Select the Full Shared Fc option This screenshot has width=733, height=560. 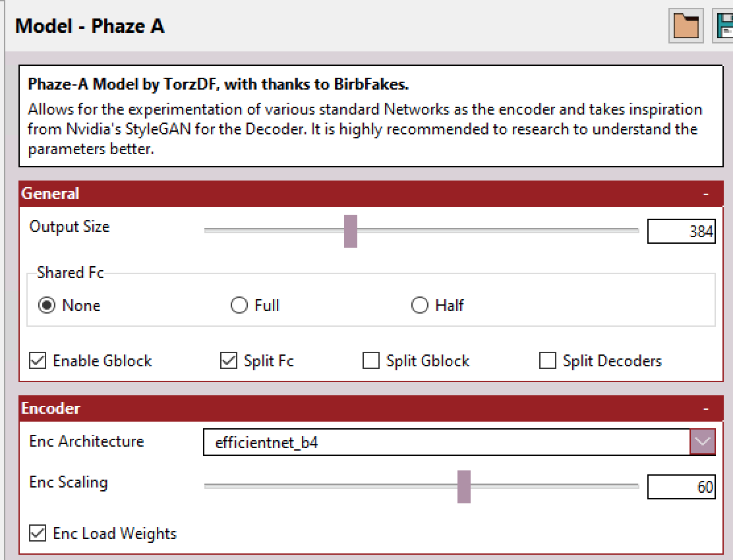click(x=239, y=306)
